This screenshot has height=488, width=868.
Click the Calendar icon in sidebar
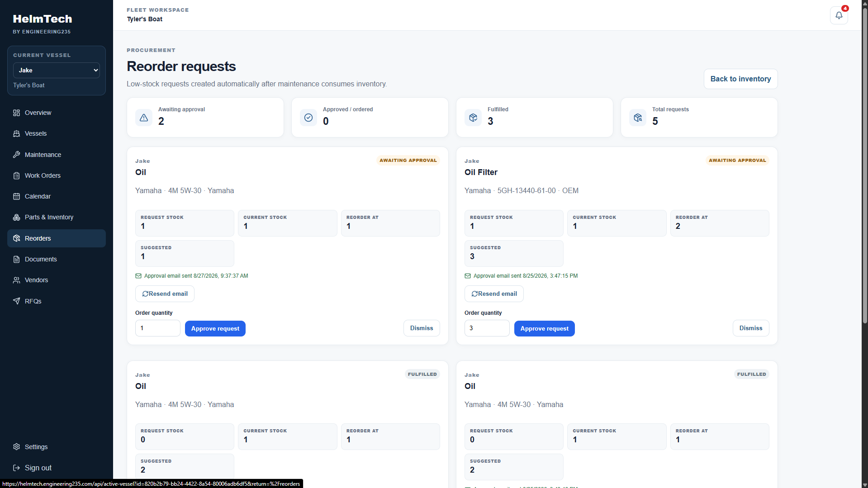point(17,196)
